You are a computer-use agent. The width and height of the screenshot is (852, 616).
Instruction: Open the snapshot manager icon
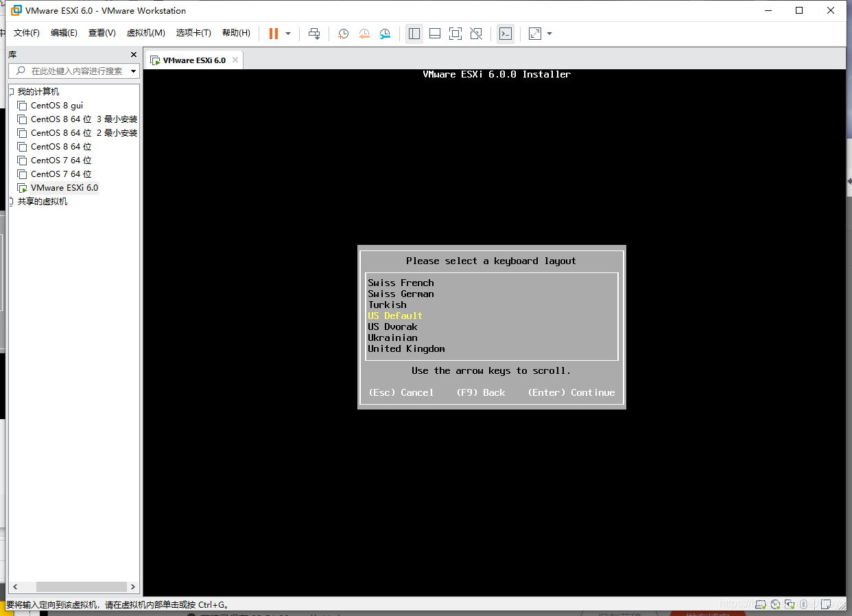tap(386, 33)
